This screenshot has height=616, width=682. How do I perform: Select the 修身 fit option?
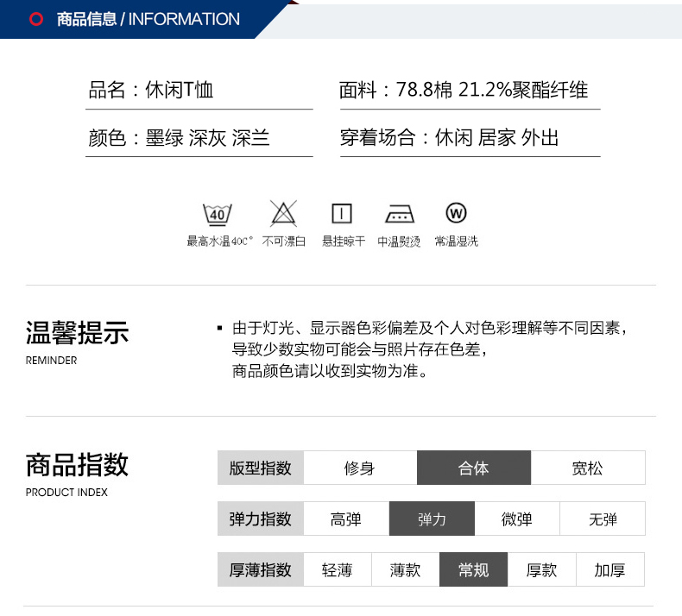pos(360,468)
